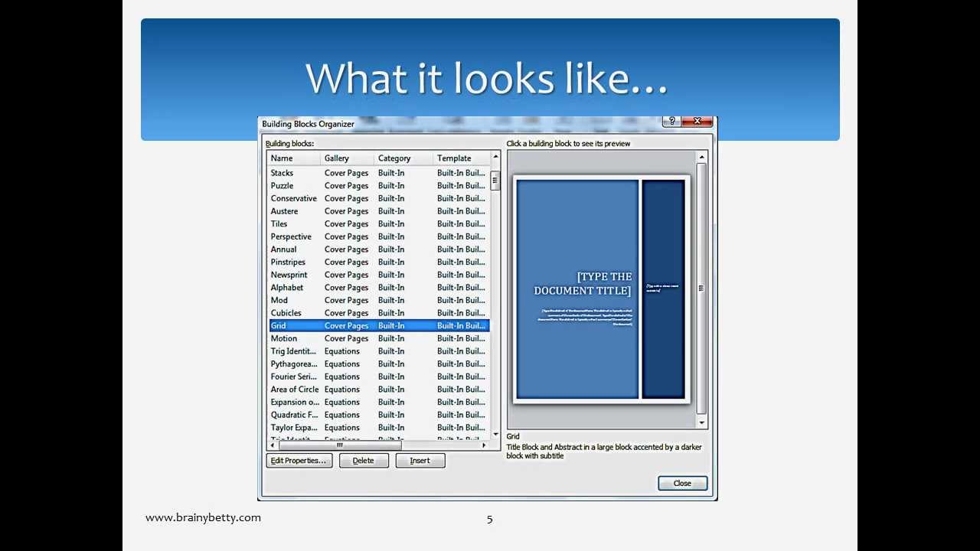
Task: Select the Area of Circle equation
Action: tap(378, 390)
